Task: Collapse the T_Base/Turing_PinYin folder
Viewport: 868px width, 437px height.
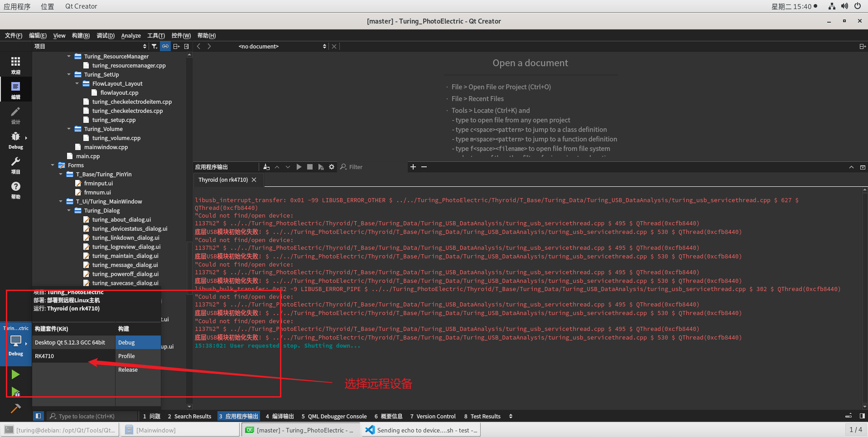Action: point(61,174)
